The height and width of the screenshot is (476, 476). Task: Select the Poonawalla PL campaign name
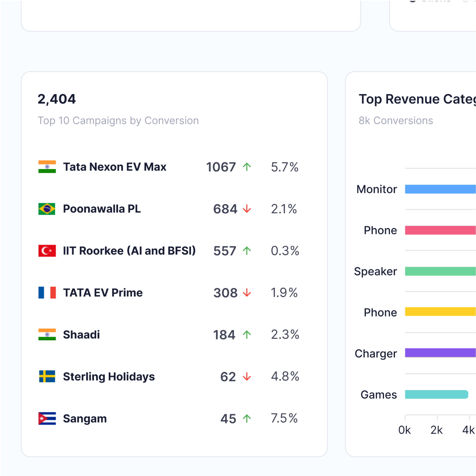pyautogui.click(x=102, y=209)
